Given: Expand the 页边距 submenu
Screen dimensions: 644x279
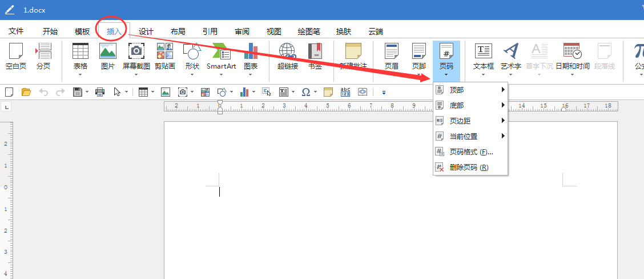Looking at the screenshot, I should 470,121.
